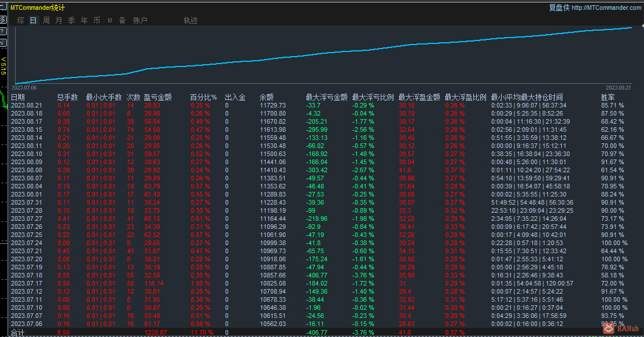Click the 多 icon in left sidebar
Image resolution: width=644 pixels, height=337 pixels.
coord(3,19)
